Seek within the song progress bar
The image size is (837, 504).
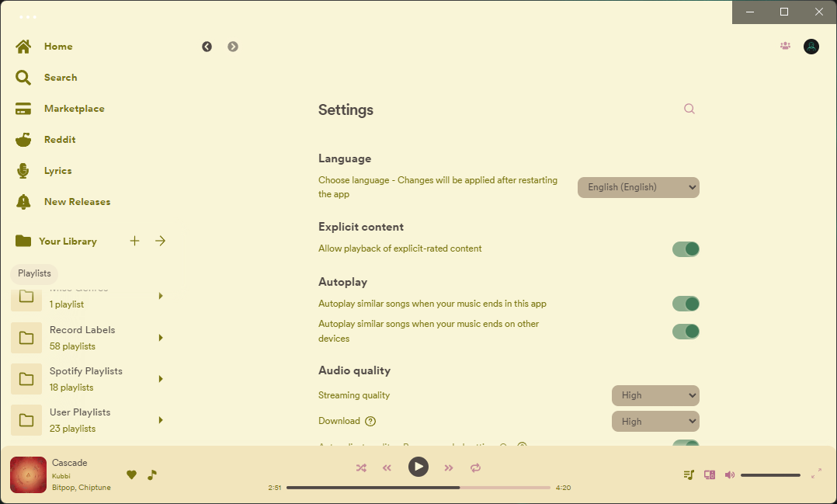pyautogui.click(x=418, y=488)
